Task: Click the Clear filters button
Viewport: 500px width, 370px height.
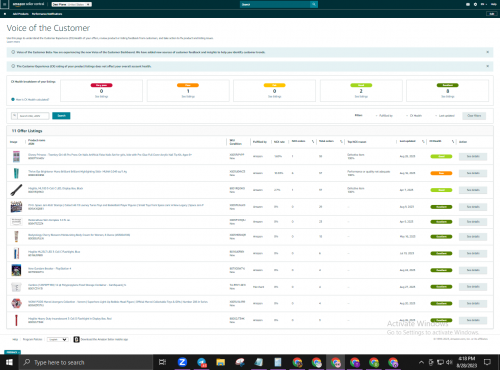Action: (x=474, y=116)
